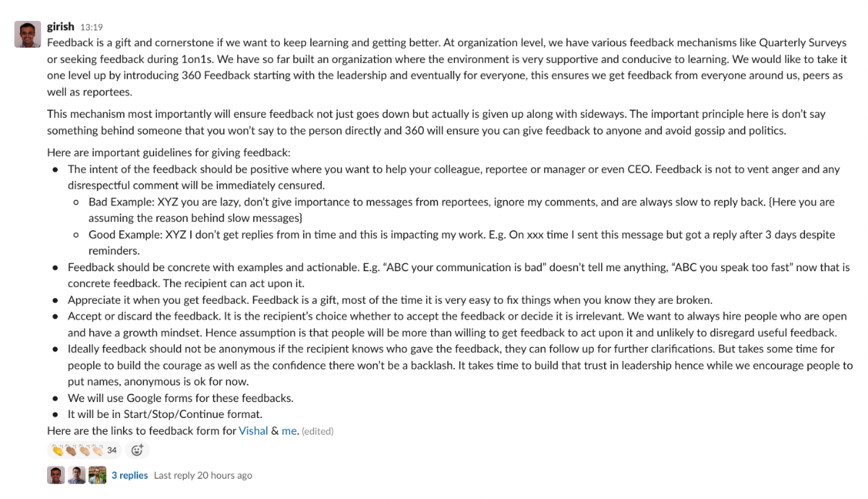Click the second avatar in thread replies

77,475
